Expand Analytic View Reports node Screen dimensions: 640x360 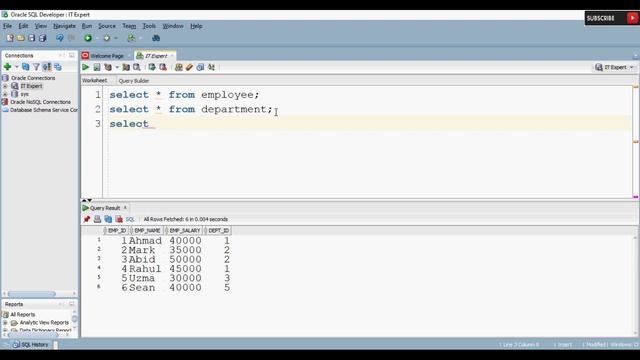coord(5,322)
